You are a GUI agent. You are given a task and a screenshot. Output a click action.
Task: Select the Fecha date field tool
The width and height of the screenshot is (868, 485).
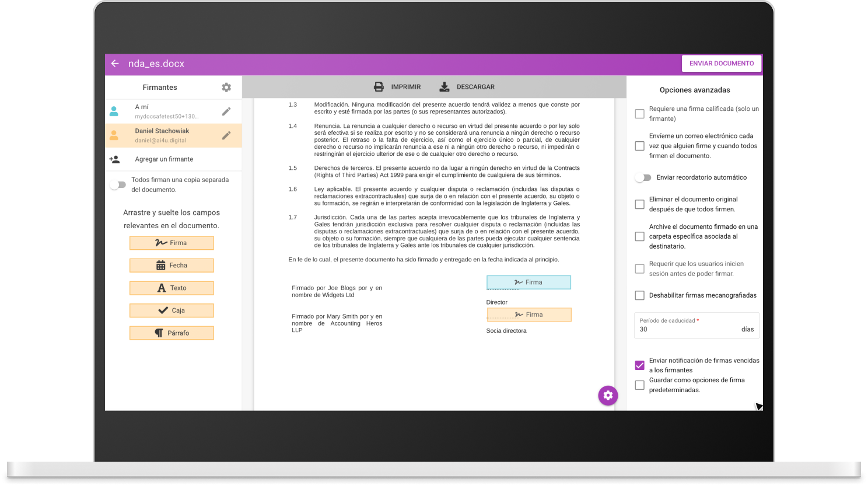(171, 265)
